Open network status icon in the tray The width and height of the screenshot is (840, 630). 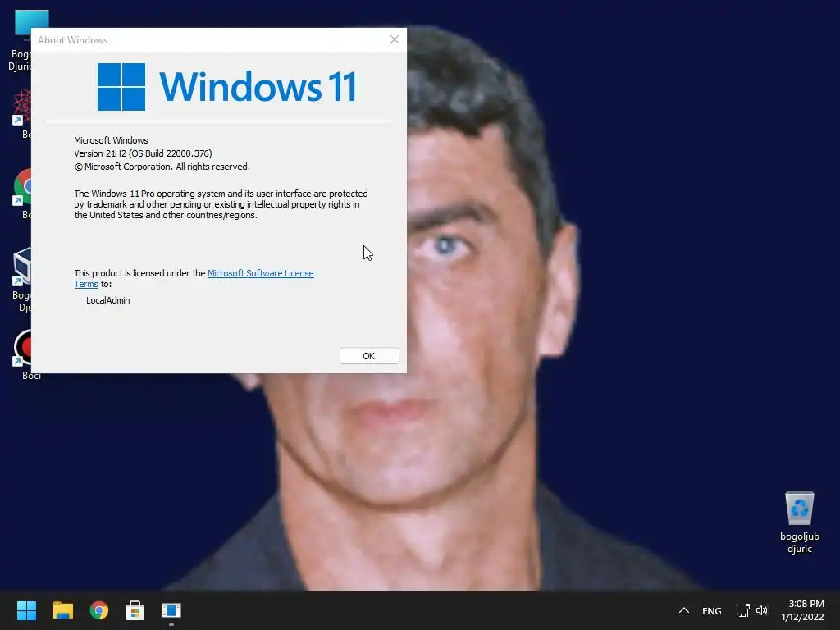(742, 610)
